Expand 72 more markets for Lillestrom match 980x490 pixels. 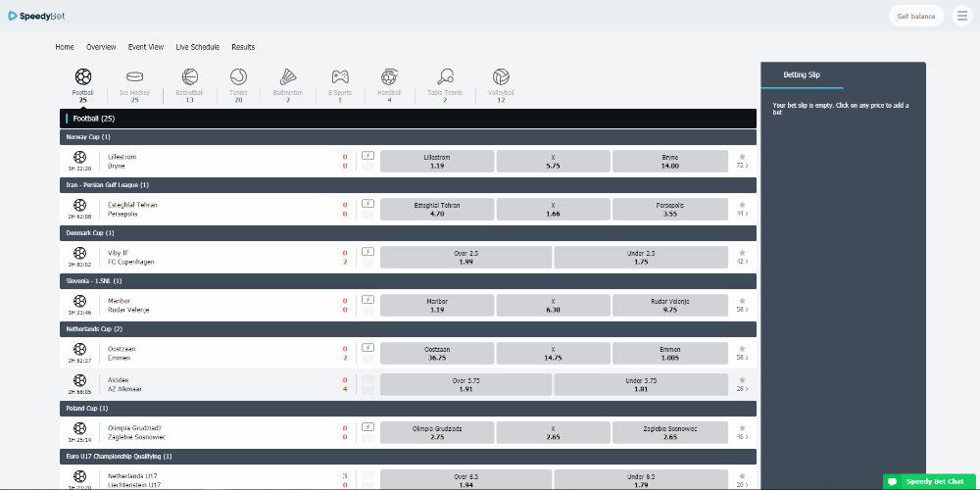pyautogui.click(x=742, y=166)
